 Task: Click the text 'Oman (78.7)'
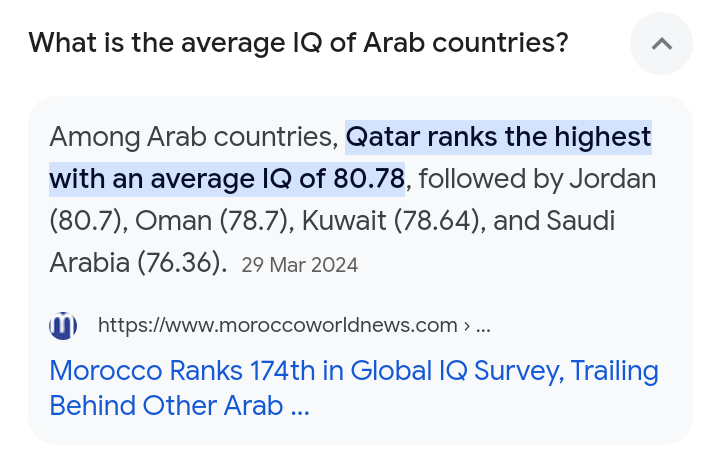210,221
